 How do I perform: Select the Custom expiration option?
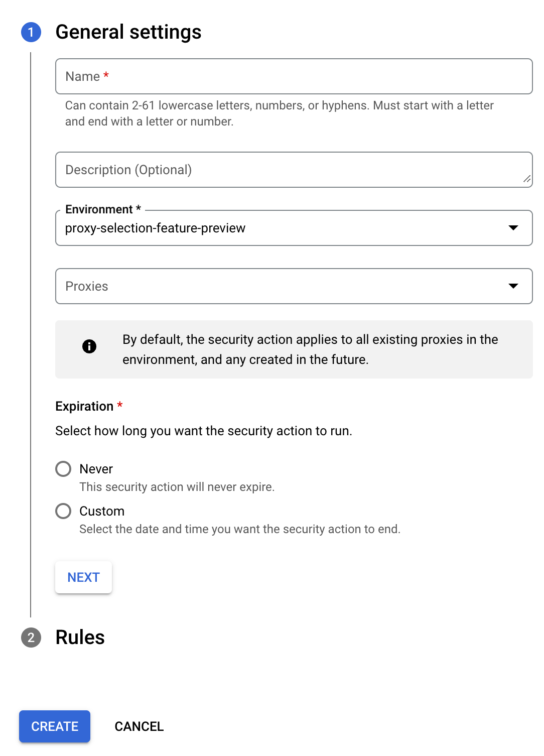click(x=63, y=511)
